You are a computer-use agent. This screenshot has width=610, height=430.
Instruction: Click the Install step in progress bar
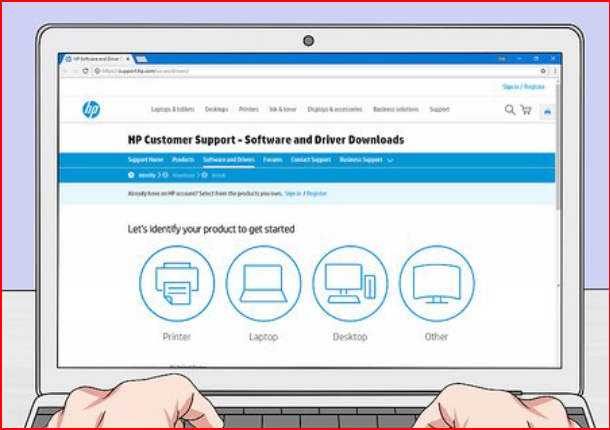(218, 176)
